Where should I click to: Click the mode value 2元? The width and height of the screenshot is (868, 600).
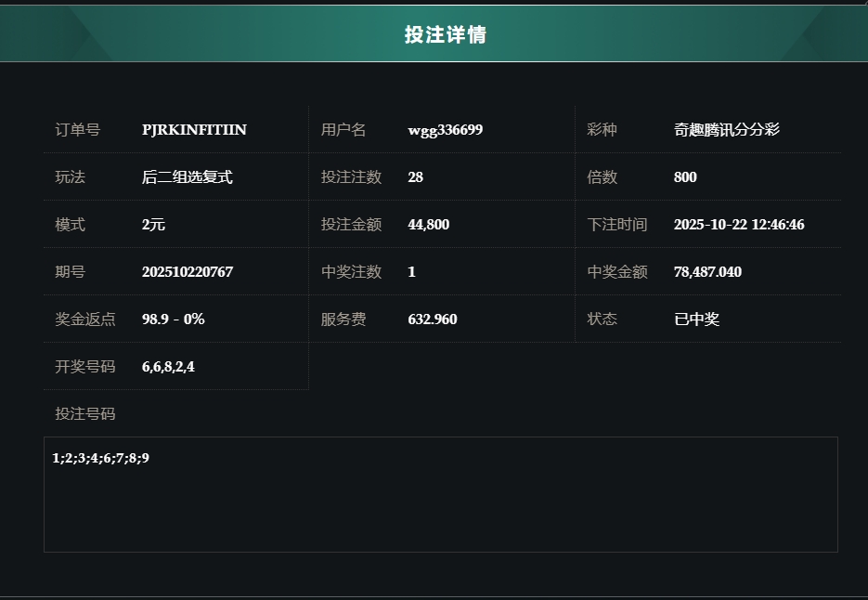[153, 225]
